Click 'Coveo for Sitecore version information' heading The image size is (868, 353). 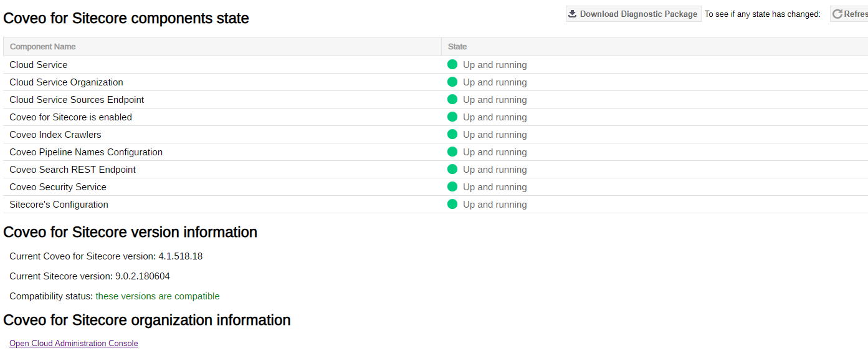point(130,232)
